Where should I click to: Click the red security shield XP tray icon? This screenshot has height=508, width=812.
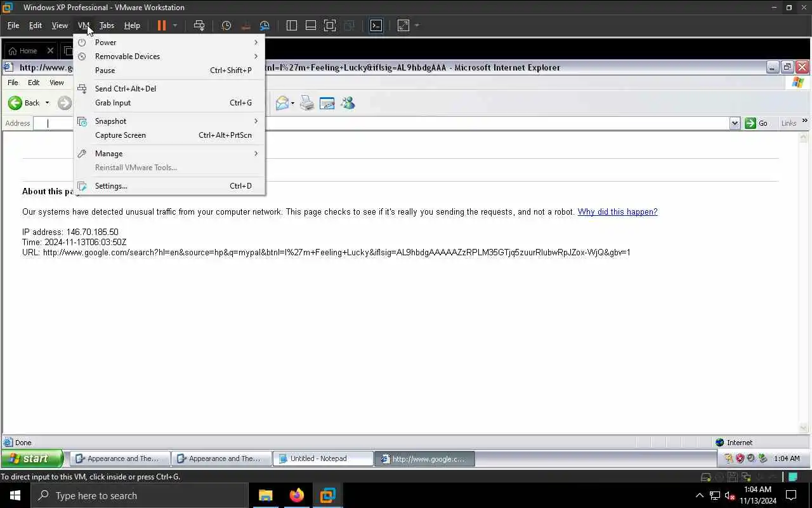740,458
